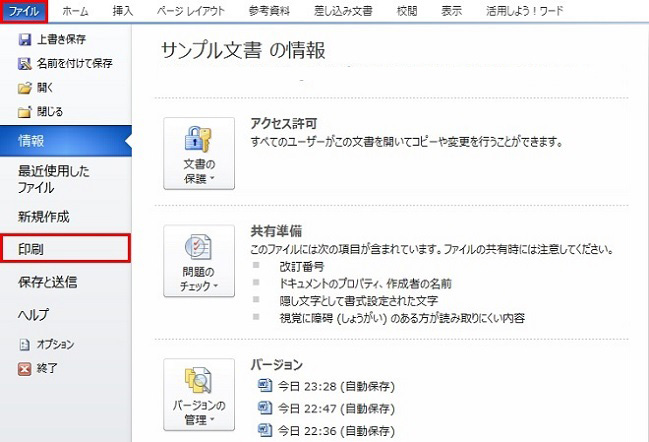
Task: Click the サンプル文書 の情報 title
Action: 243,50
